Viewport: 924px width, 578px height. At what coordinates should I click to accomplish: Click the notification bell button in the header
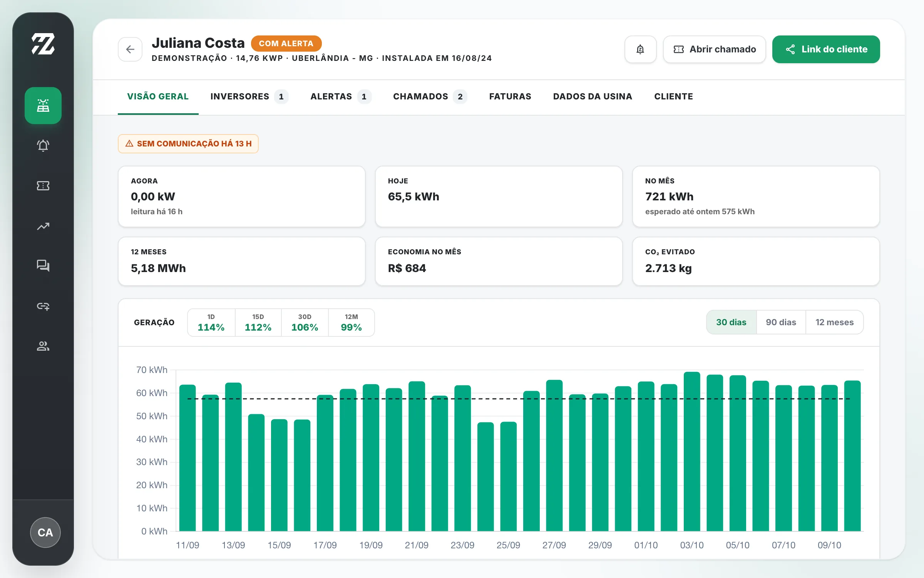pyautogui.click(x=640, y=49)
